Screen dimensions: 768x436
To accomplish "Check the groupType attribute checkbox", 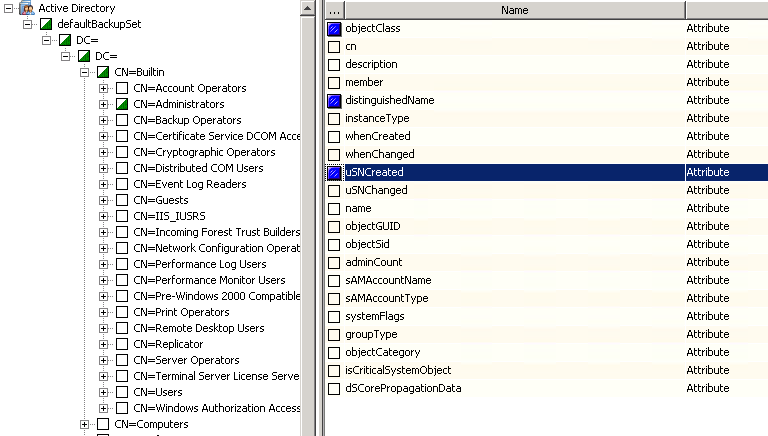I will (x=334, y=335).
